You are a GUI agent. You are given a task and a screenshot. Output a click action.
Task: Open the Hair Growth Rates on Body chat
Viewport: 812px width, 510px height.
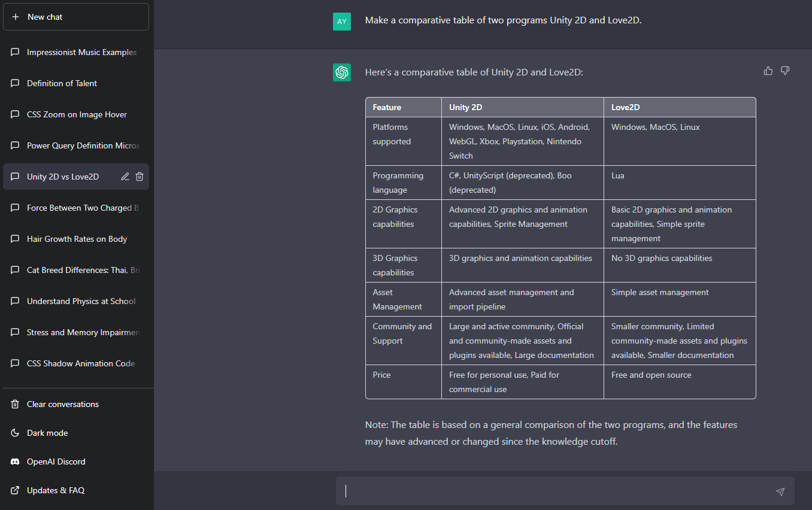(x=76, y=239)
